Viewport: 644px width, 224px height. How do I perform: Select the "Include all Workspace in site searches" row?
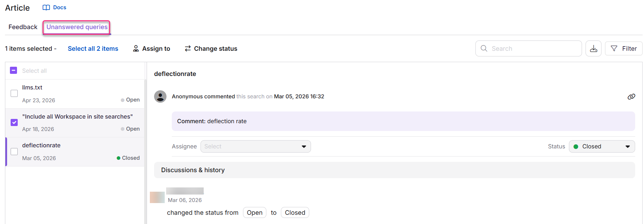tap(75, 123)
